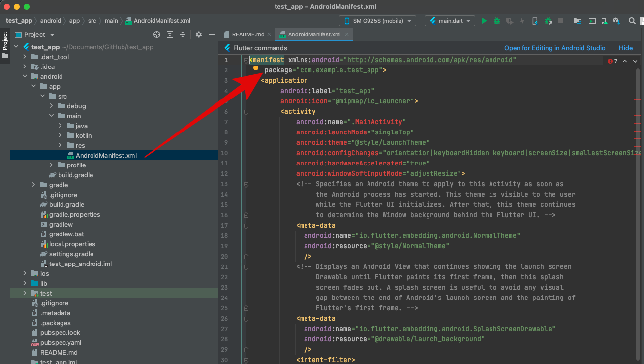Click the package="com.example.test_app" code text
Screen dimensions: 644x364
click(325, 70)
